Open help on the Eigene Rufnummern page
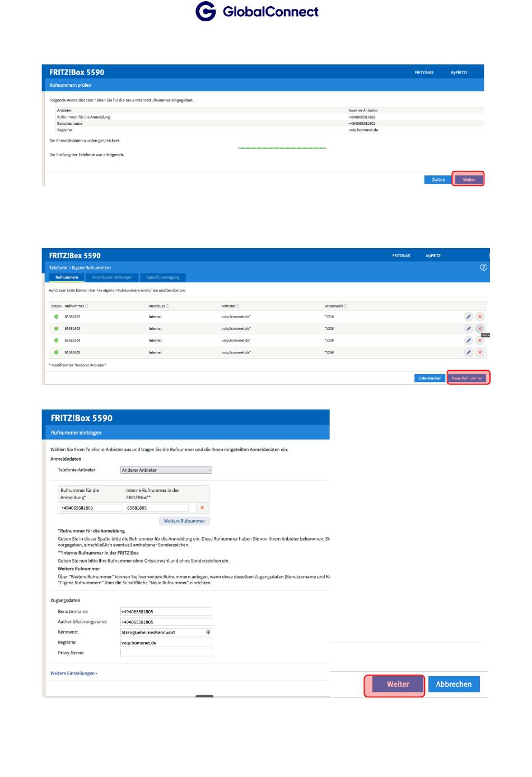The height and width of the screenshot is (777, 532). tap(484, 267)
